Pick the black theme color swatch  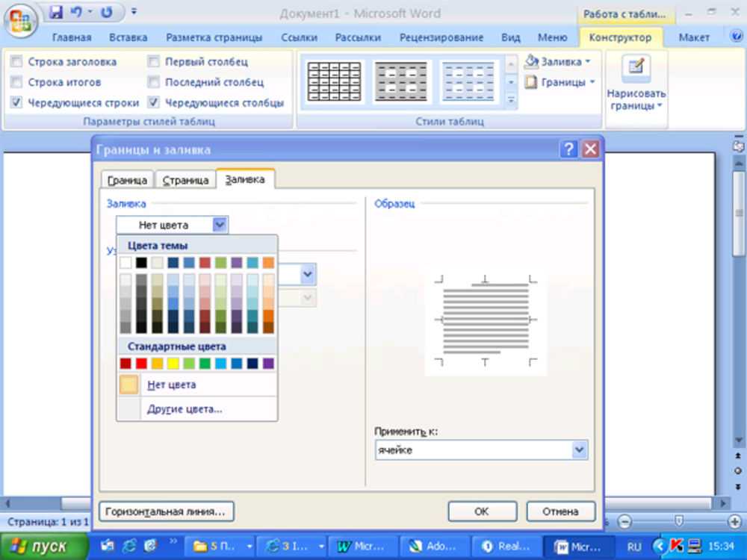[x=141, y=262]
